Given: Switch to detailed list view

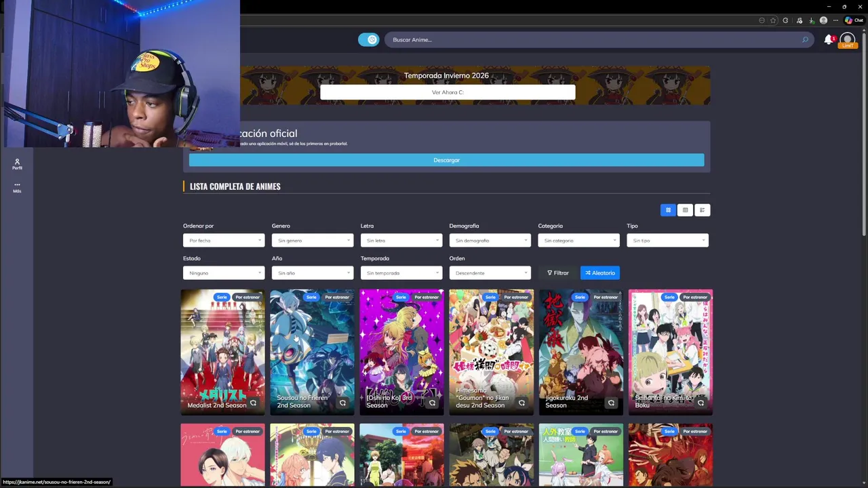Looking at the screenshot, I should (702, 210).
